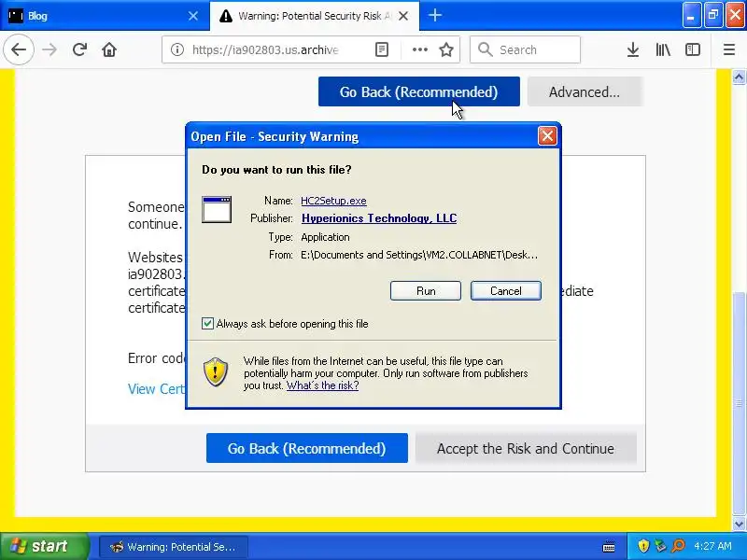Toggle reader view icon

pyautogui.click(x=382, y=49)
